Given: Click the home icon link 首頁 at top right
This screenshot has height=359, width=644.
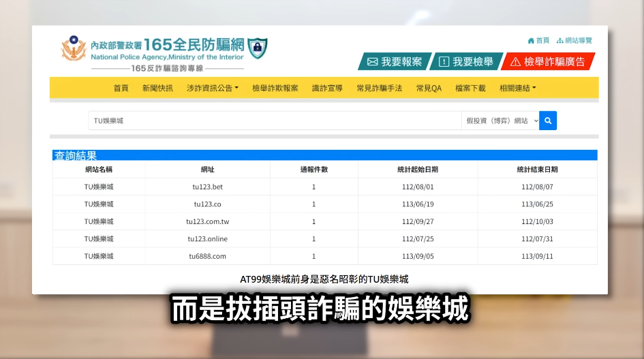Looking at the screenshot, I should coord(538,41).
